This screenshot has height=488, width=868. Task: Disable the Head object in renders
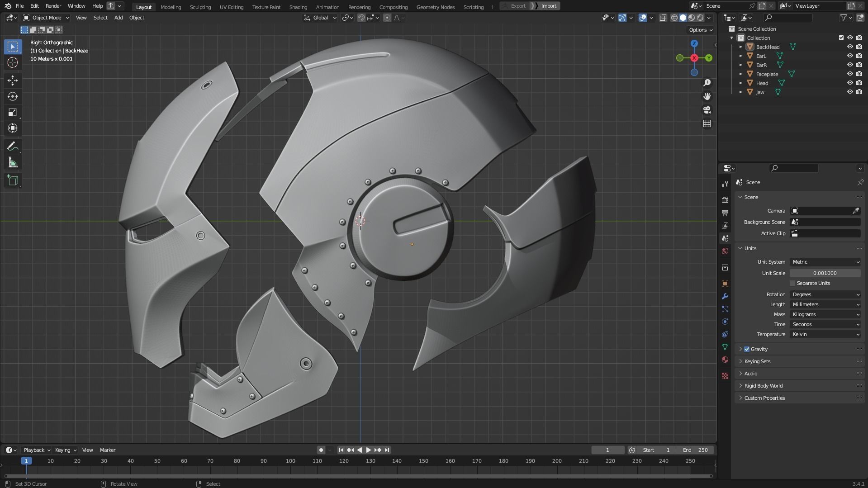coord(859,83)
